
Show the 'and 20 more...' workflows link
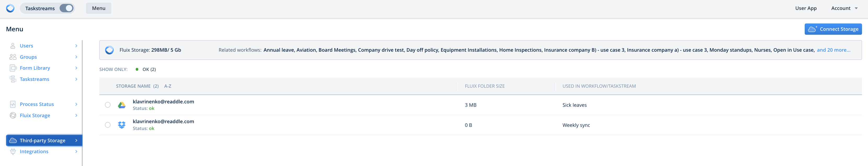[x=833, y=50]
